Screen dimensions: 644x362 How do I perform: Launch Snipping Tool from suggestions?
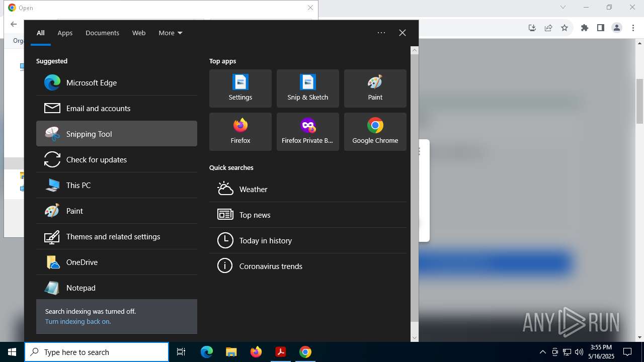(117, 134)
